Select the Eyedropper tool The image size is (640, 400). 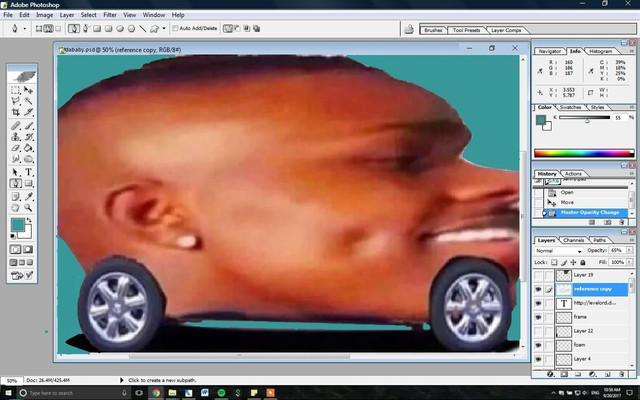pos(28,197)
